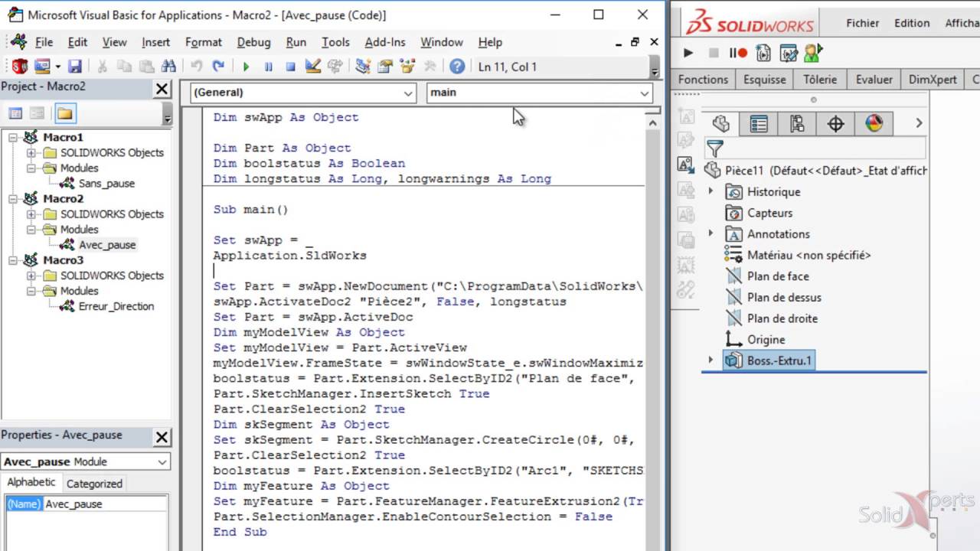
Task: Click the feature tree filter funnel icon
Action: tap(714, 148)
